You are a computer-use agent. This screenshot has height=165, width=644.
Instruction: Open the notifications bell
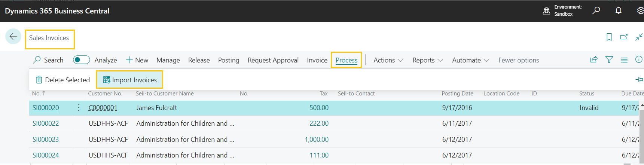619,10
